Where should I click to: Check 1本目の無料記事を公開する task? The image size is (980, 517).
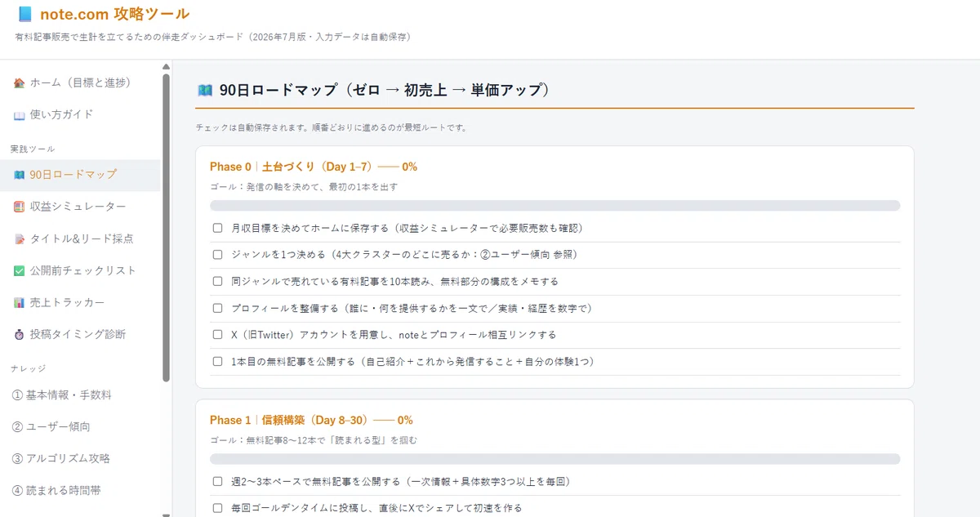click(x=217, y=361)
